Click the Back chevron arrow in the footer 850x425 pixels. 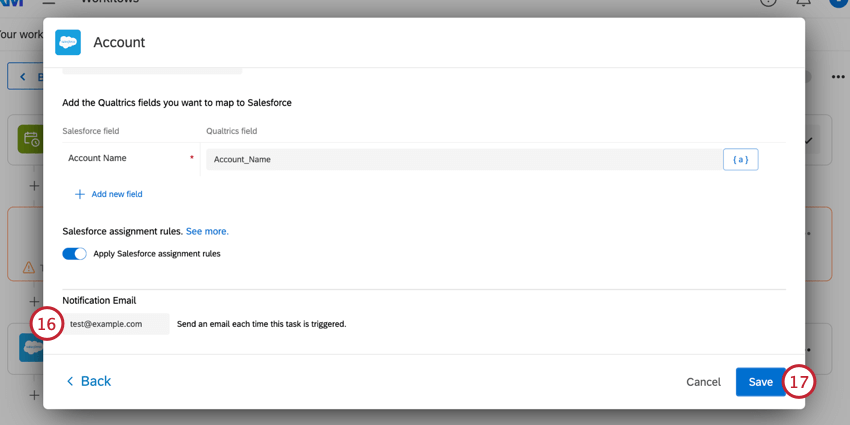coord(70,382)
